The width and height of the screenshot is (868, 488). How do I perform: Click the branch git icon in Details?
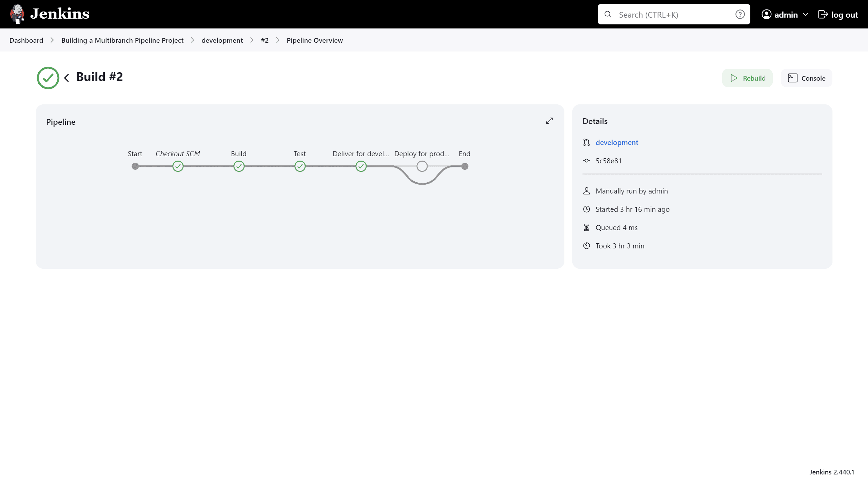587,142
